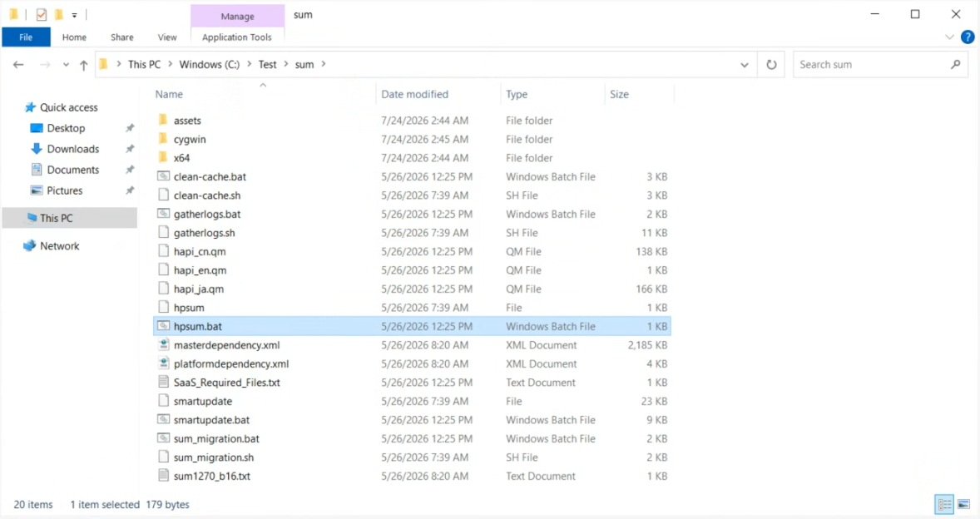
Task: Expand breadcrumb arrow after sum
Action: pos(323,64)
